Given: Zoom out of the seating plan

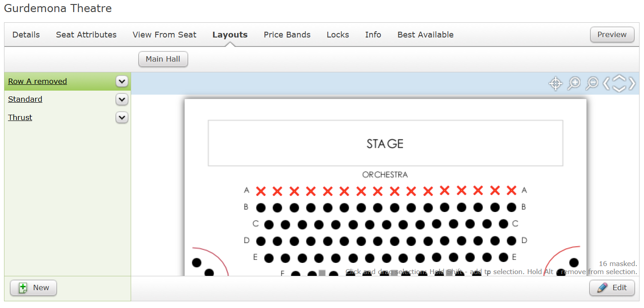Looking at the screenshot, I should 592,83.
